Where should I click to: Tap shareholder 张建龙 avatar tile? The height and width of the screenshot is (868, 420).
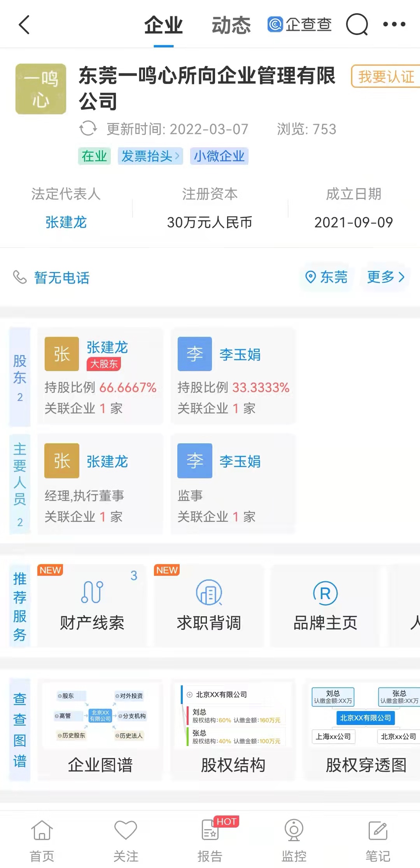[x=62, y=354]
